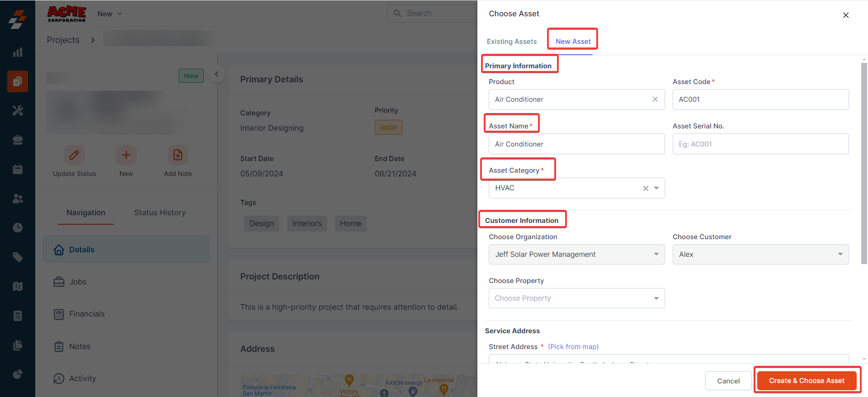Click the Create & Choose Asset button

807,381
